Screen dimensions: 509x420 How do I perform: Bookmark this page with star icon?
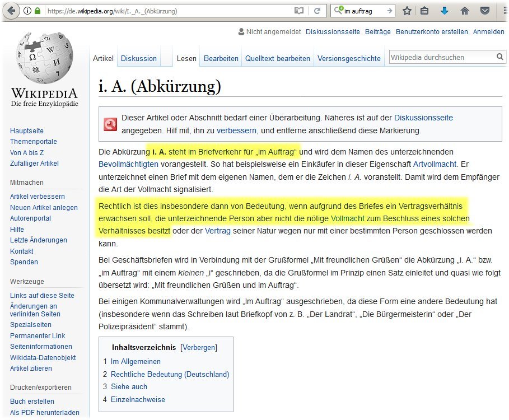click(x=407, y=11)
